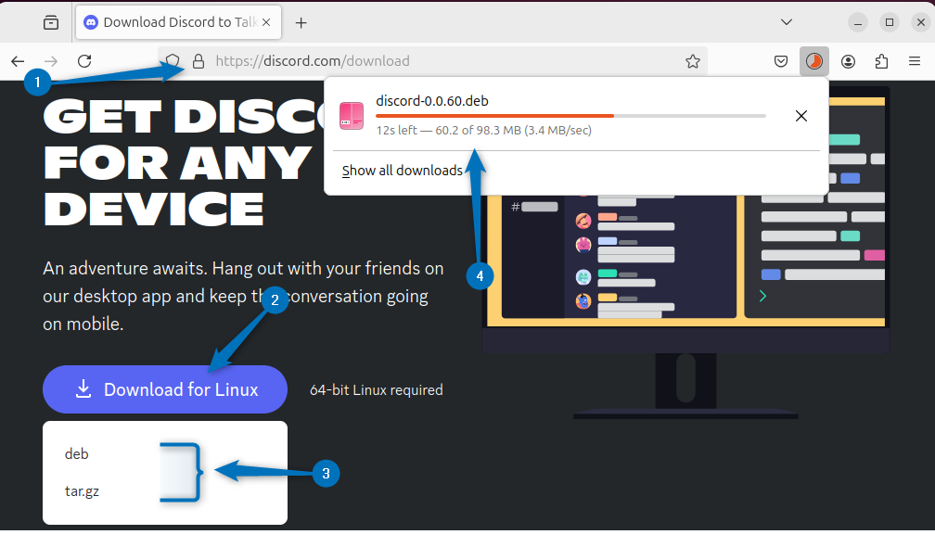Open a new browser tab
935x560 pixels.
299,21
